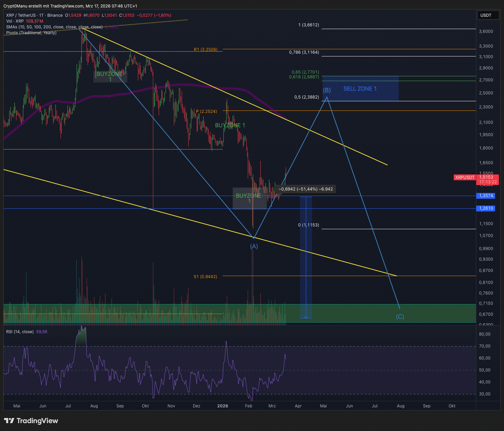Image resolution: width=504 pixels, height=431 pixels.
Task: Select the Pivots (Traditional, Yearly) indicator legend
Action: [x=31, y=33]
